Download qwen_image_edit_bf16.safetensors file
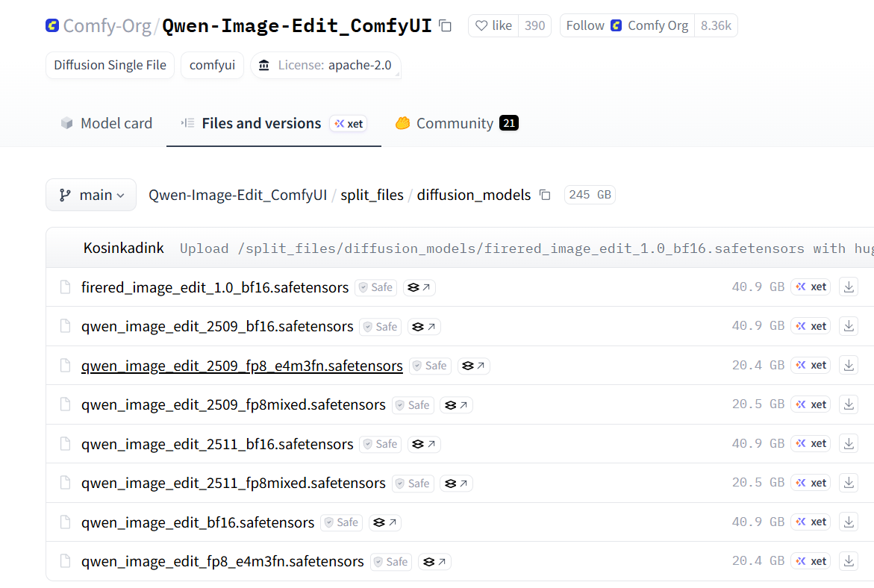This screenshot has width=874, height=588. 849,522
